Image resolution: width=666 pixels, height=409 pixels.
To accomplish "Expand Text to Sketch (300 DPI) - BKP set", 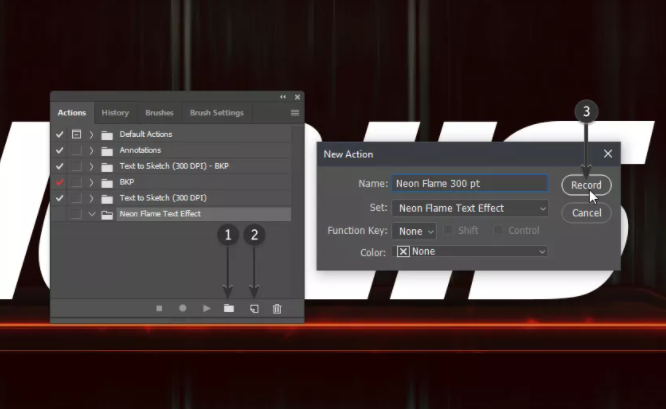I will [91, 166].
